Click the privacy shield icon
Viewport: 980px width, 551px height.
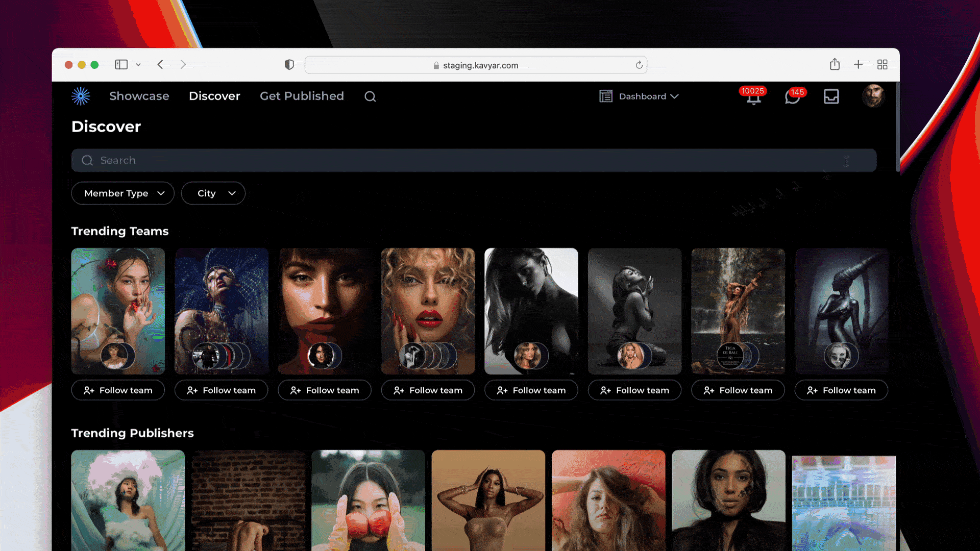point(289,65)
